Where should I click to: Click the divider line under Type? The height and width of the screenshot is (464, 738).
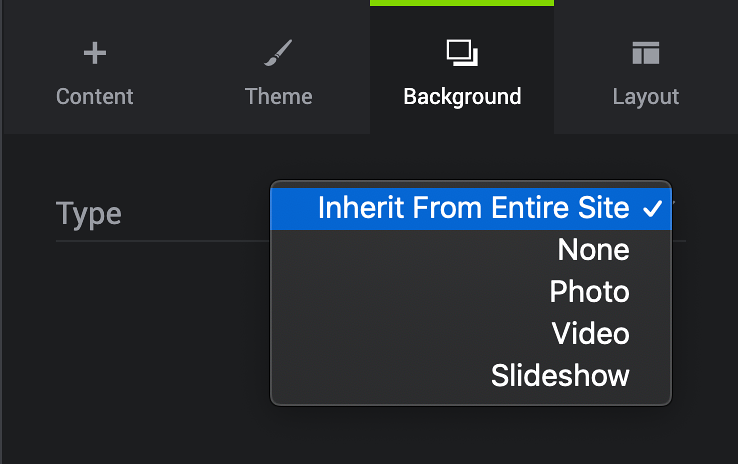tap(162, 241)
